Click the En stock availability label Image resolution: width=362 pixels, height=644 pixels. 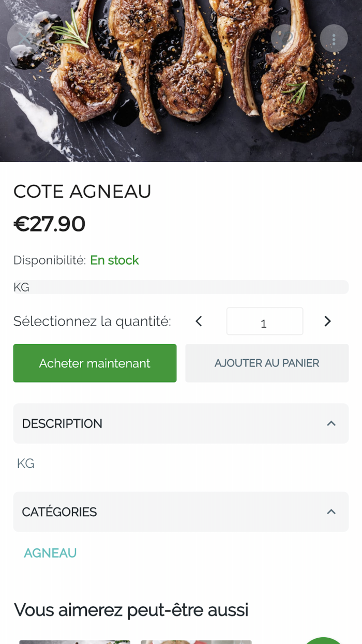pos(114,260)
